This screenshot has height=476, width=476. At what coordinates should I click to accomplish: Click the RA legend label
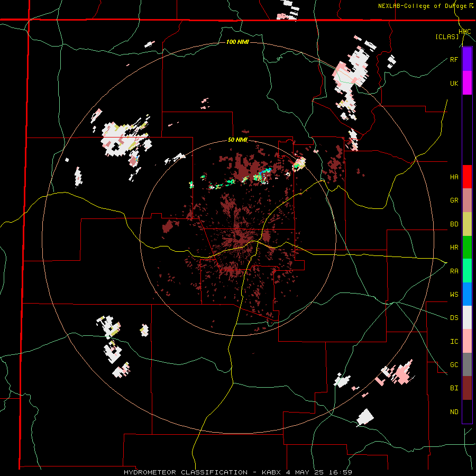pyautogui.click(x=454, y=271)
